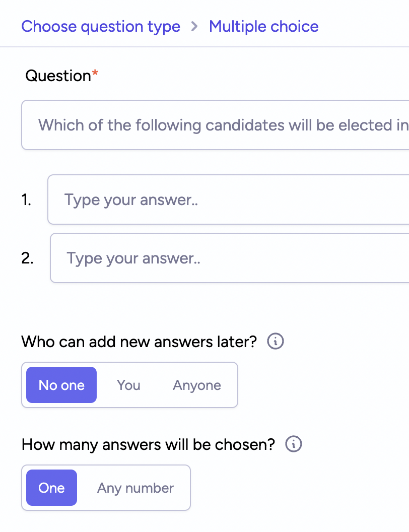
Task: Select 'No one' for adding new answers
Action: pyautogui.click(x=61, y=385)
